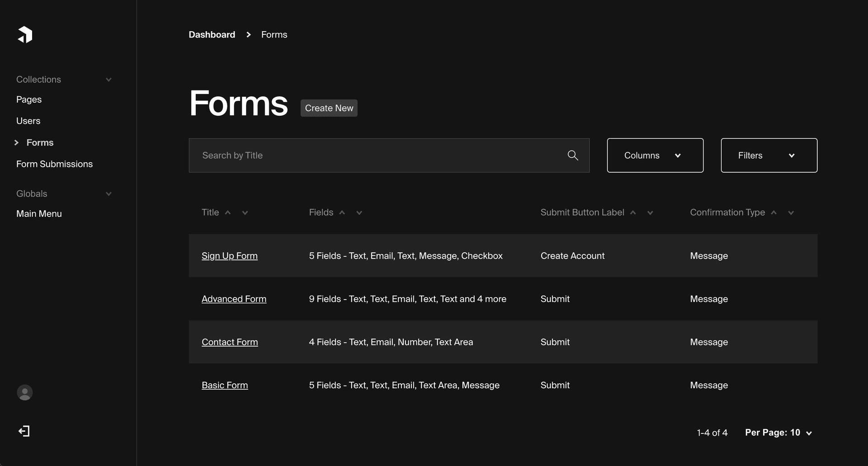Click the Create New button

click(x=329, y=108)
